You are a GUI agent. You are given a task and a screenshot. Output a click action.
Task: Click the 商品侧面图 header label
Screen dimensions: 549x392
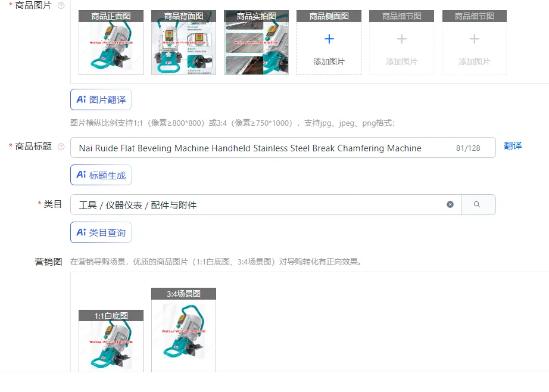click(329, 16)
